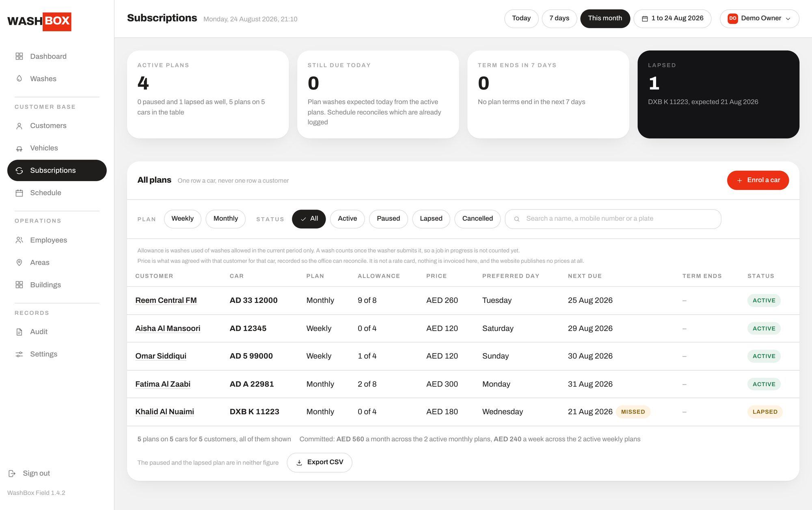Click the DO avatar badge
Image resolution: width=812 pixels, height=510 pixels.
[x=733, y=18]
